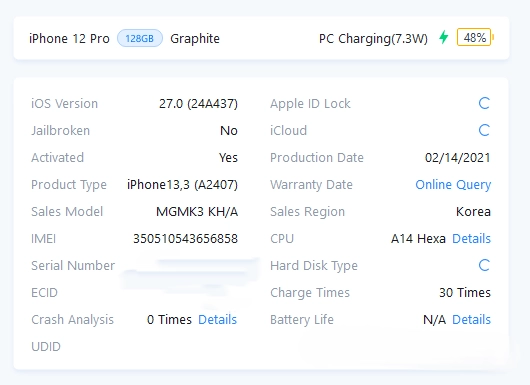Click the Apple ID Lock refresh icon
This screenshot has height=385, width=530.
[484, 103]
